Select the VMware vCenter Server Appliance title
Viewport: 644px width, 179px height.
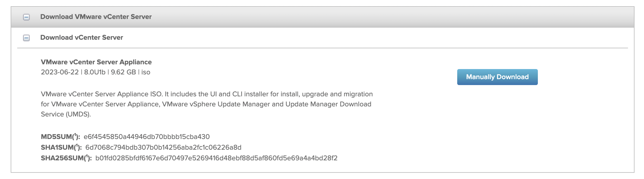96,62
